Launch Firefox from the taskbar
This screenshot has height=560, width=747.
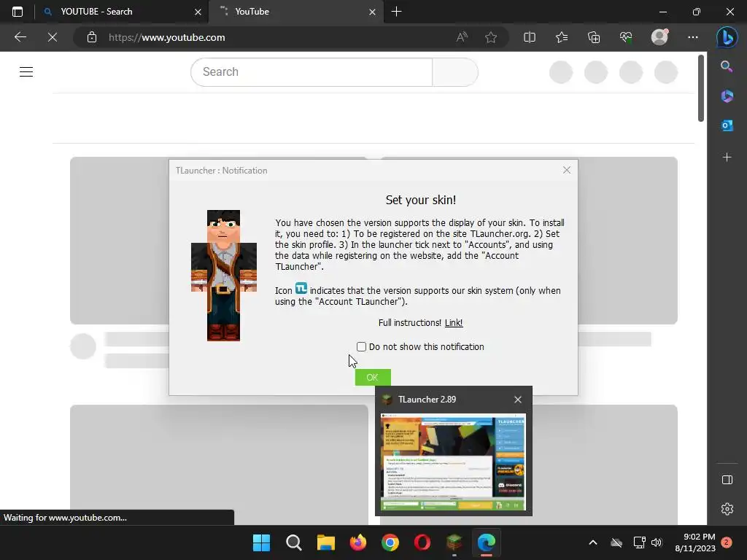(357, 542)
